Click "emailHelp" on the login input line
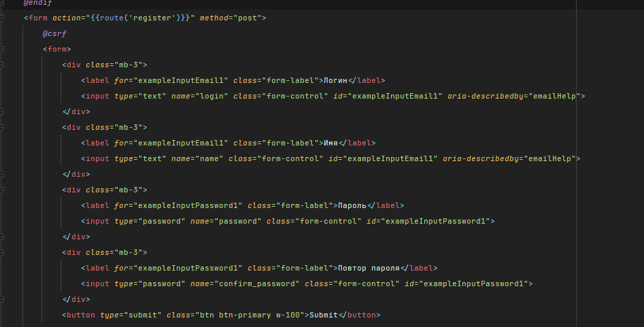Screen dimensions: 644x327 pyautogui.click(x=554, y=96)
